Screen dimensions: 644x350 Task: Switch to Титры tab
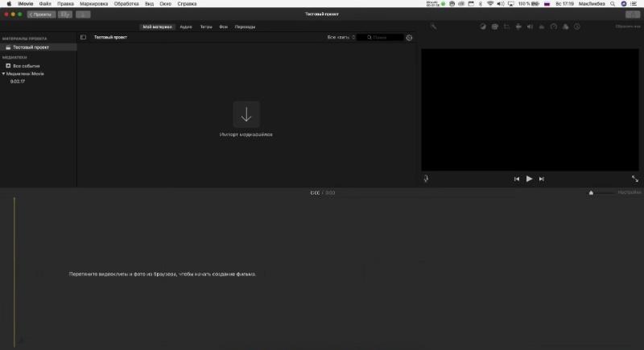click(x=206, y=27)
